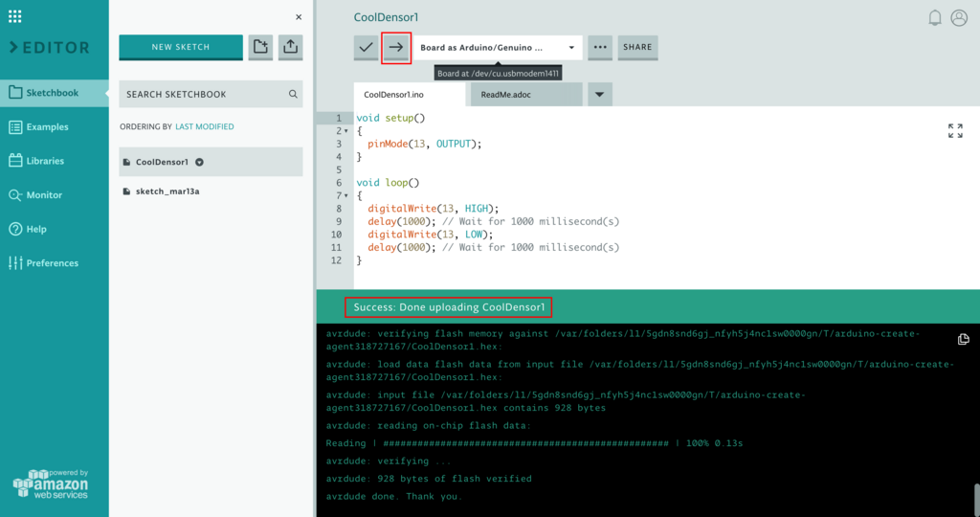Image resolution: width=980 pixels, height=517 pixels.
Task: Open the CoolDensor1 sketch options arrow
Action: [199, 162]
